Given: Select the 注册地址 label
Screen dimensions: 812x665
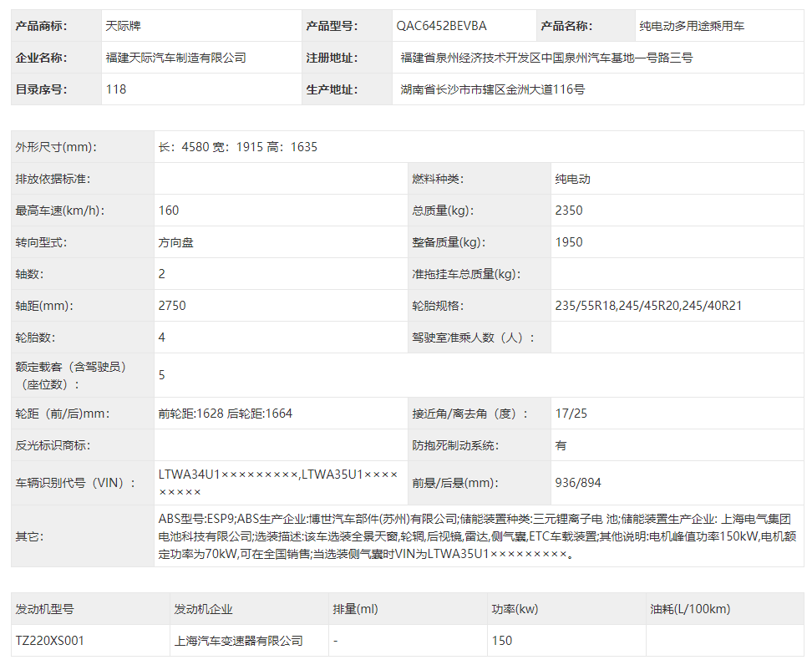Looking at the screenshot, I should coord(332,58).
